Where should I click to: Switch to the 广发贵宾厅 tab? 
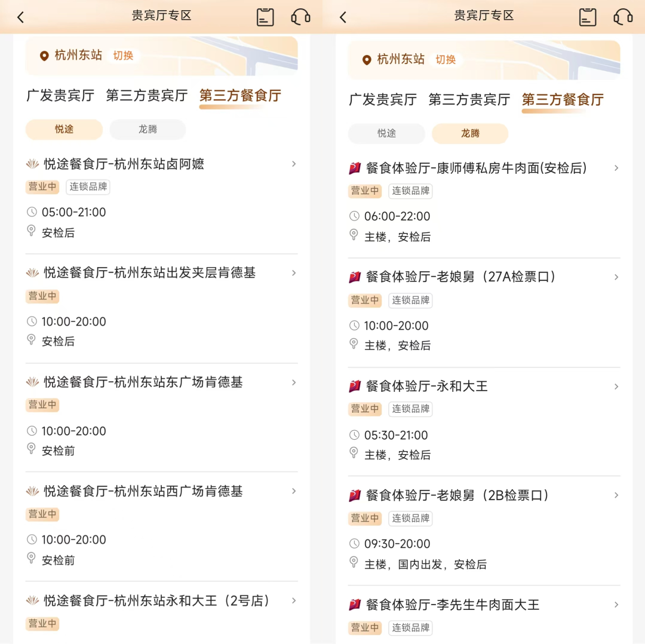(60, 96)
